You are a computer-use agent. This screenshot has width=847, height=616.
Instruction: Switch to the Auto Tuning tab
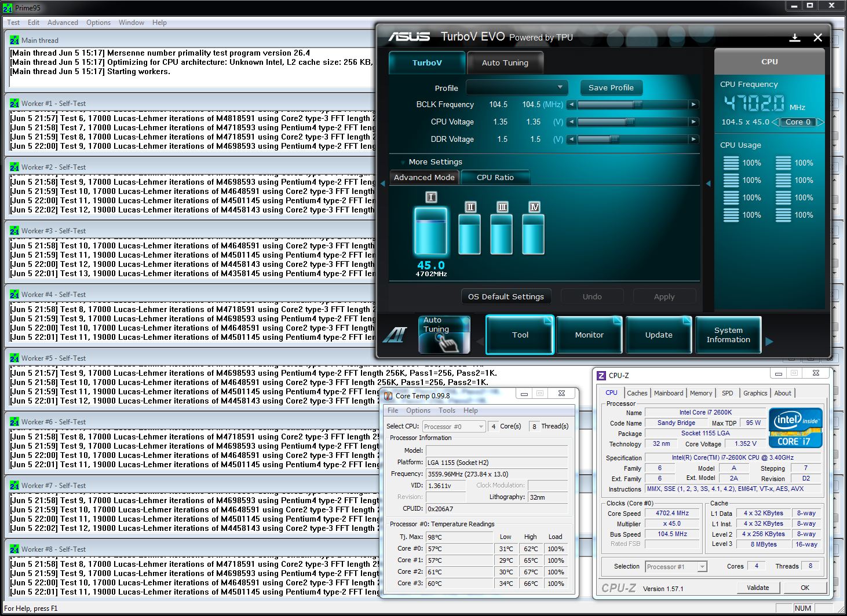click(x=505, y=63)
